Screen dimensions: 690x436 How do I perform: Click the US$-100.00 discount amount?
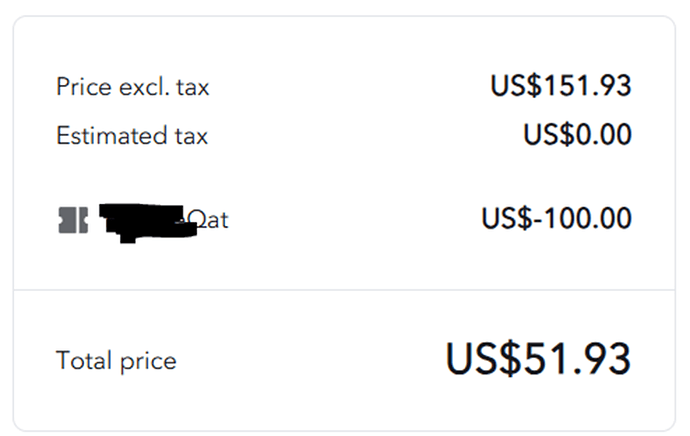coord(556,218)
